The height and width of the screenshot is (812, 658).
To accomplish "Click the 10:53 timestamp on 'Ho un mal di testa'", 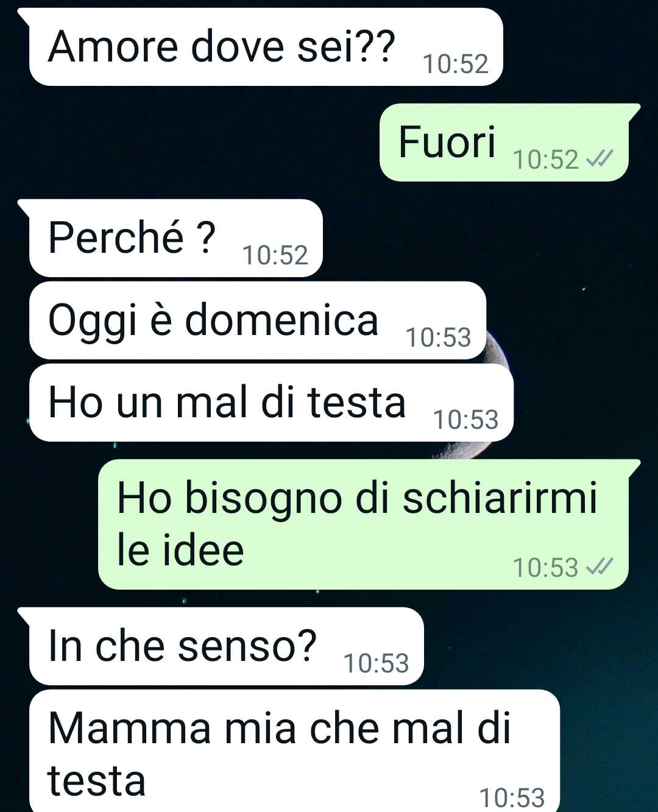I will [466, 420].
